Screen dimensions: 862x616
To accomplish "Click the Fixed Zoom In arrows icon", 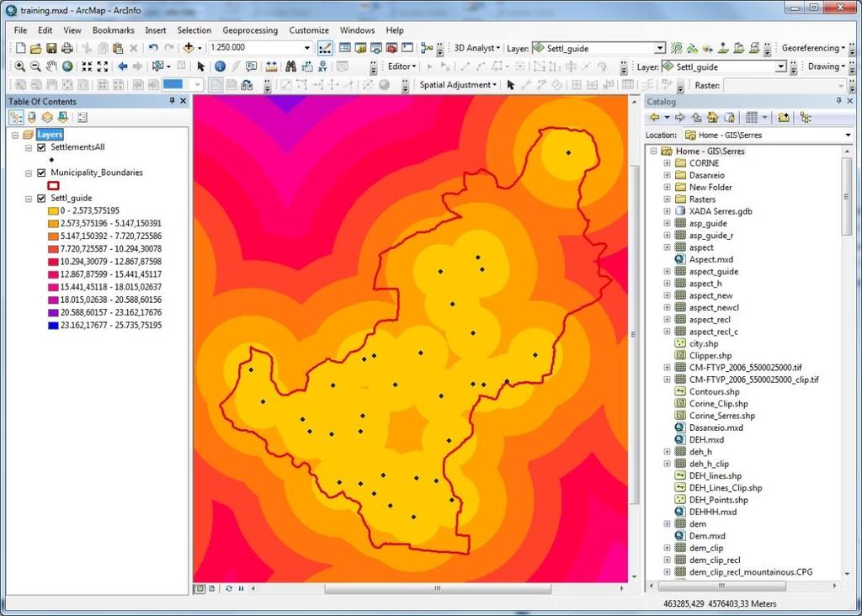I will click(x=87, y=66).
